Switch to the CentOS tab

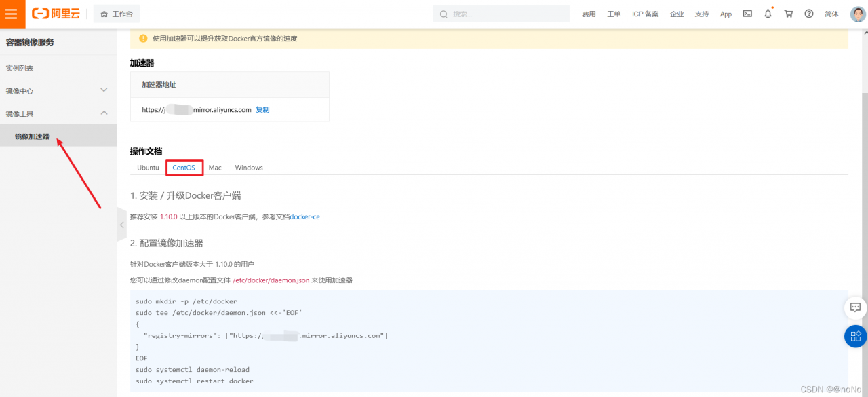coord(184,168)
